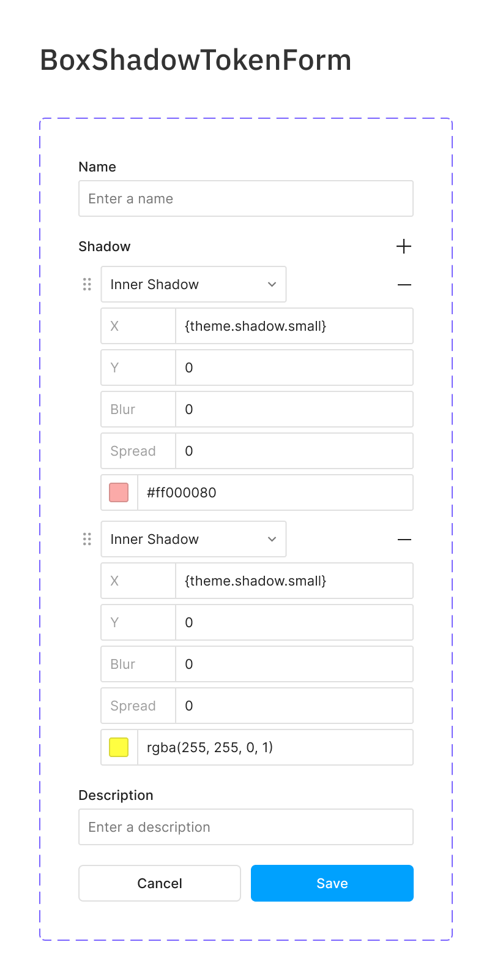Open the first Inner Shadow type dropdown
This screenshot has width=492, height=980.
pyautogui.click(x=184, y=284)
